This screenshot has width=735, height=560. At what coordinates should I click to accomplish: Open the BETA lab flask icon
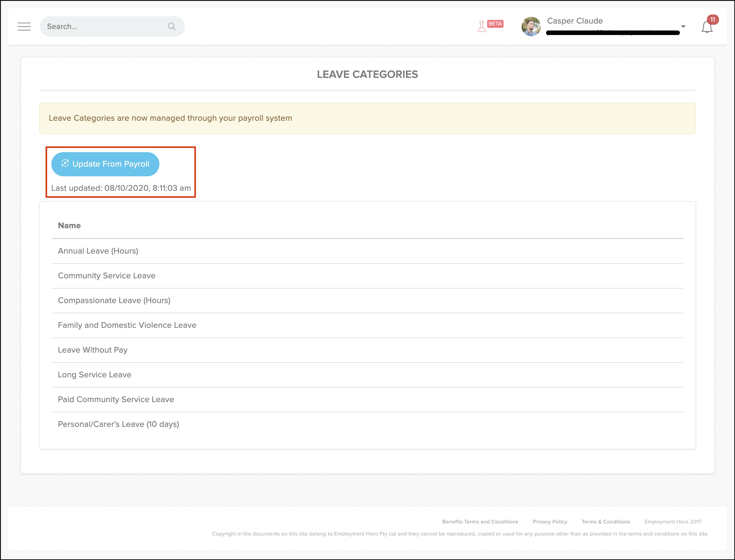coord(482,26)
